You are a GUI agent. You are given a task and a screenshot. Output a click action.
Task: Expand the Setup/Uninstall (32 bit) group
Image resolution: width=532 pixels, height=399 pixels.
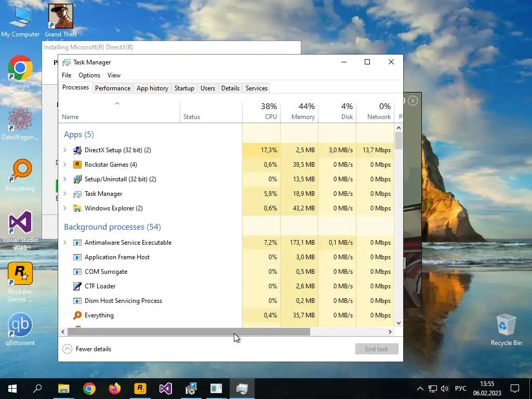65,179
